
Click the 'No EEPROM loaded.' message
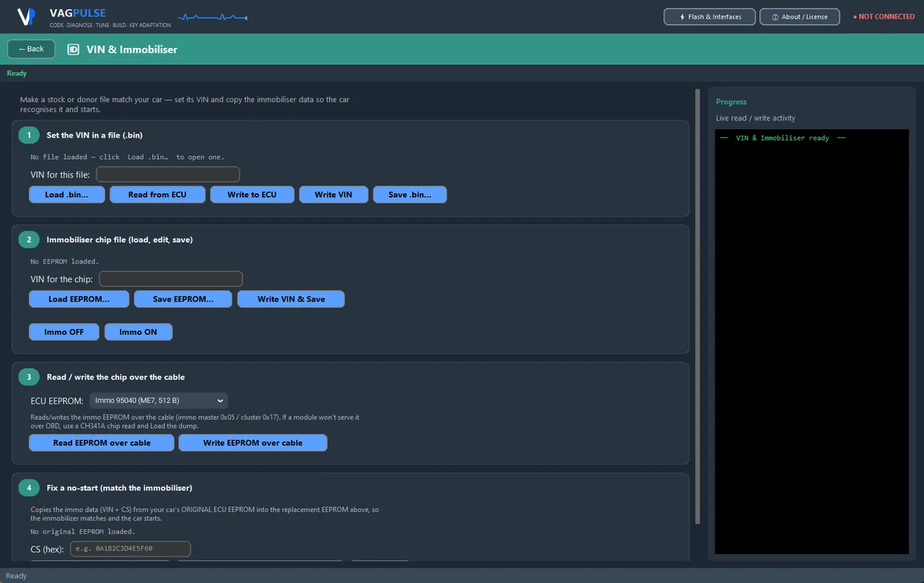[x=65, y=261]
